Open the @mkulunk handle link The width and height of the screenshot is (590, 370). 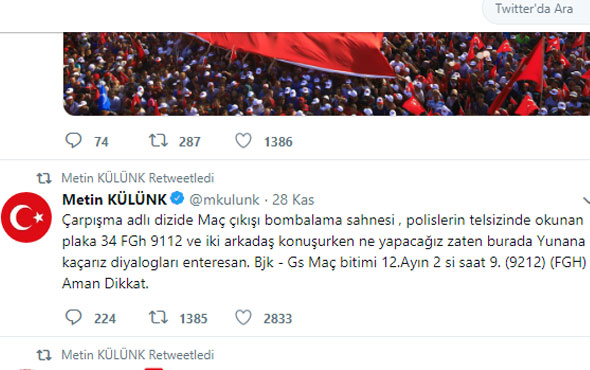[x=224, y=200]
